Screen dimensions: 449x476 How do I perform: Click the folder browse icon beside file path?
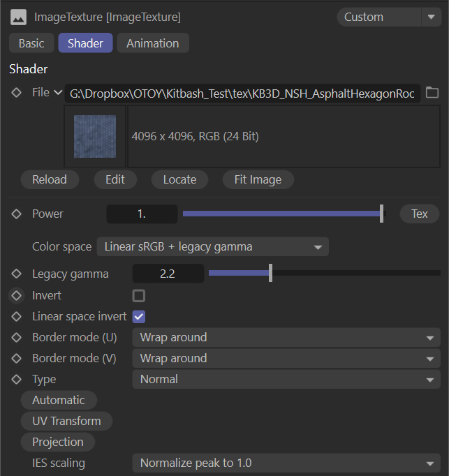pyautogui.click(x=432, y=93)
